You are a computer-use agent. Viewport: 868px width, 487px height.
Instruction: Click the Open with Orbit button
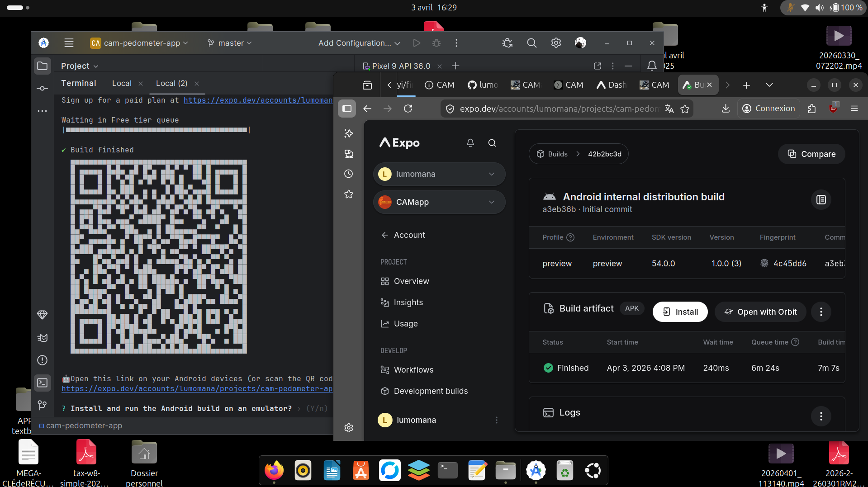(760, 312)
